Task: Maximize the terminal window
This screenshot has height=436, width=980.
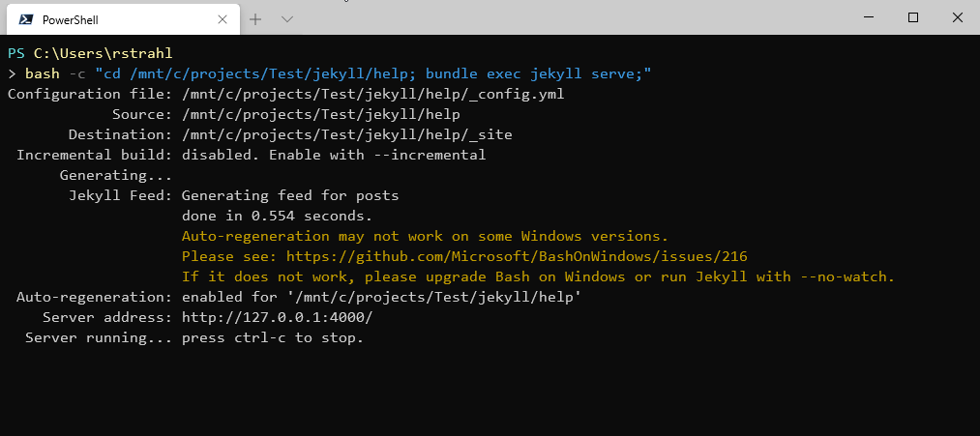Action: pyautogui.click(x=912, y=17)
